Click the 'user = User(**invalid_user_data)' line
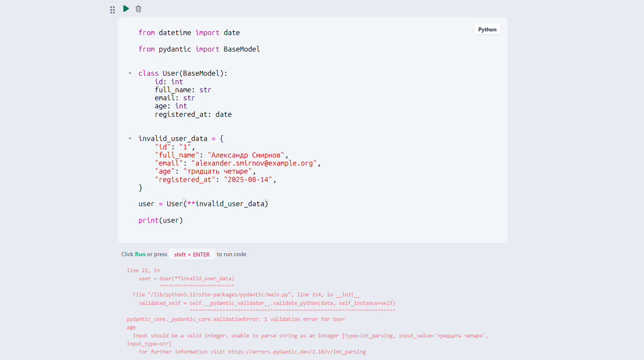Viewport: 644px width, 360px height. click(203, 204)
